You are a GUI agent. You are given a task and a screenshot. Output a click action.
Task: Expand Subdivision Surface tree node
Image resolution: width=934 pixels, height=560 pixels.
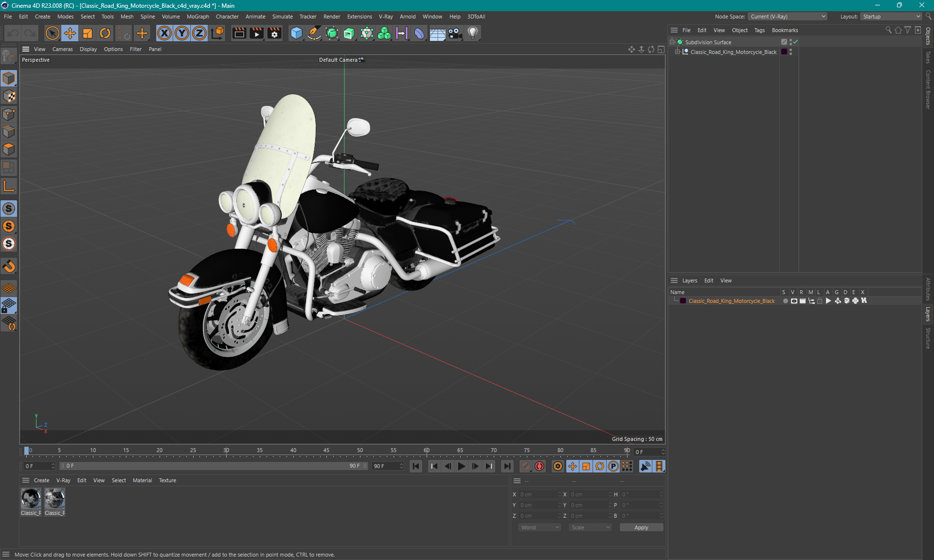[x=672, y=42]
